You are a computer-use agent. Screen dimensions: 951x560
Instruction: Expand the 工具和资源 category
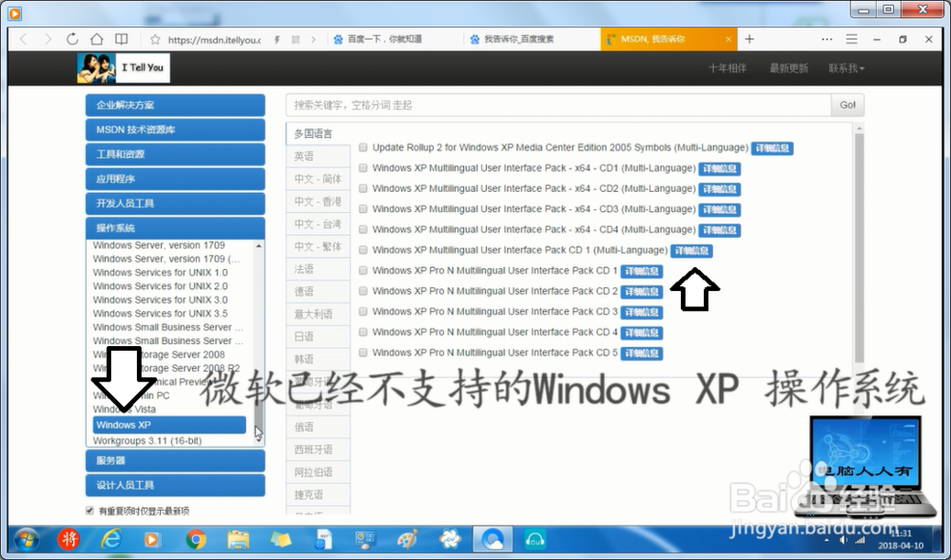pyautogui.click(x=175, y=154)
